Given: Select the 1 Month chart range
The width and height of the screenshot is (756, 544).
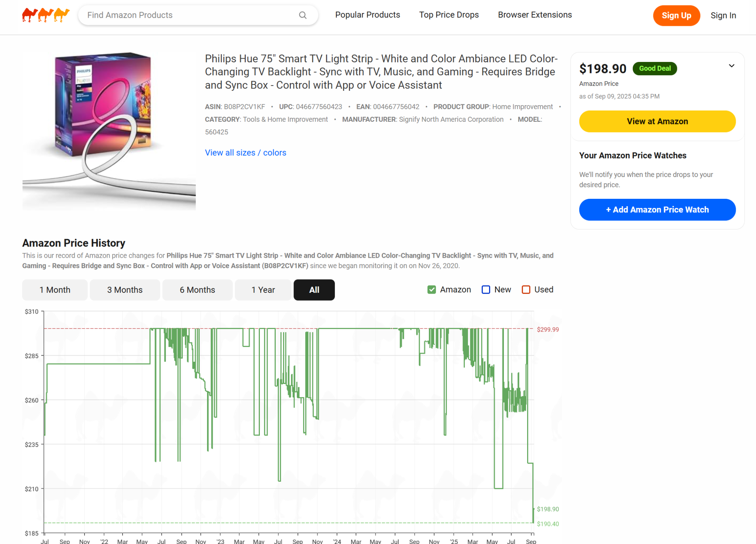Looking at the screenshot, I should (55, 290).
